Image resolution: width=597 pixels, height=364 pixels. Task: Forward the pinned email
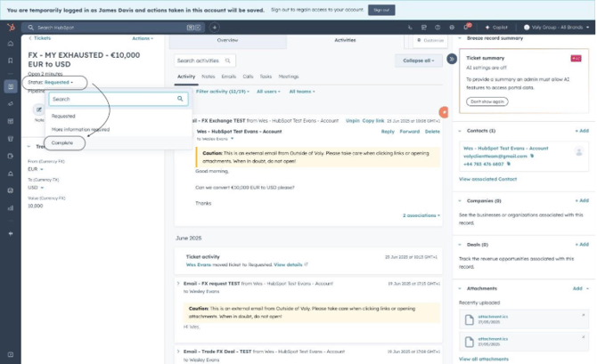coord(410,132)
